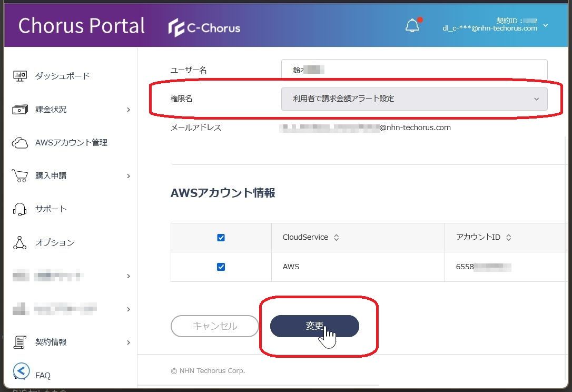Screen dimensions: 572x392
Task: Click the 課金状況 money icon
Action: (x=20, y=110)
